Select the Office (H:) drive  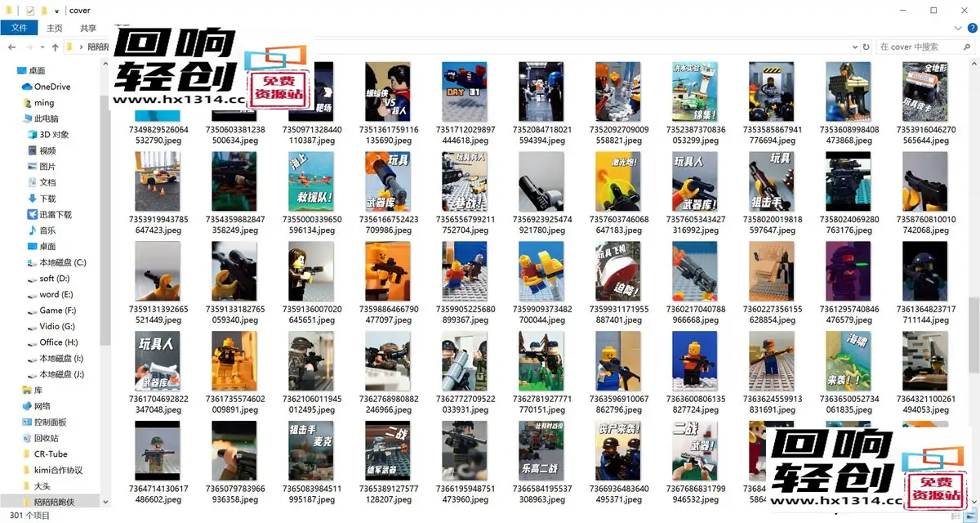(x=59, y=342)
